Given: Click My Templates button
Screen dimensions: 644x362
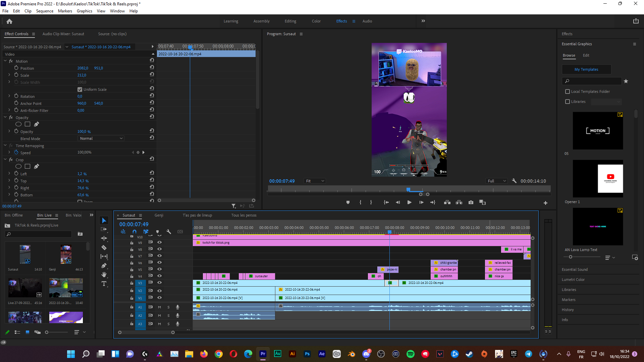Looking at the screenshot, I should pos(586,69).
